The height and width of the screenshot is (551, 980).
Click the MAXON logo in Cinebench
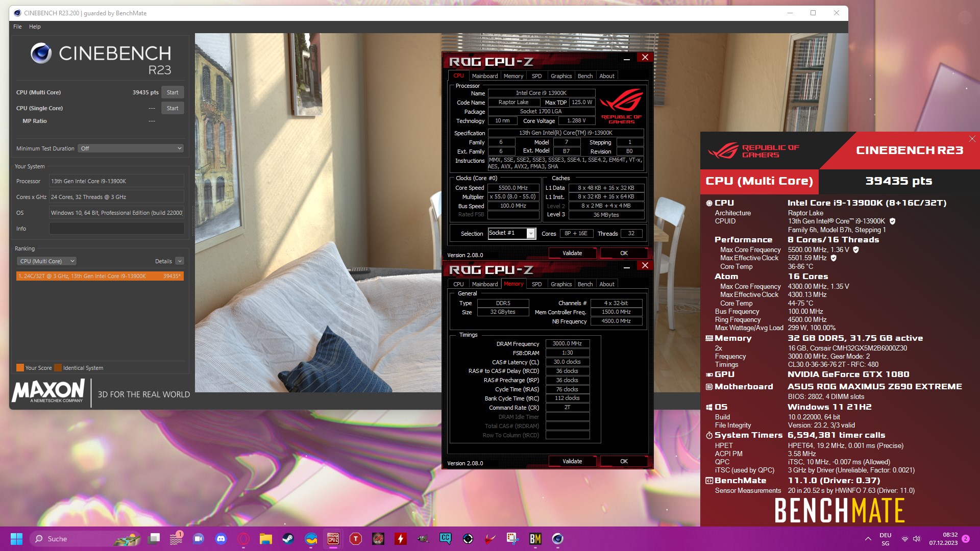(x=48, y=392)
